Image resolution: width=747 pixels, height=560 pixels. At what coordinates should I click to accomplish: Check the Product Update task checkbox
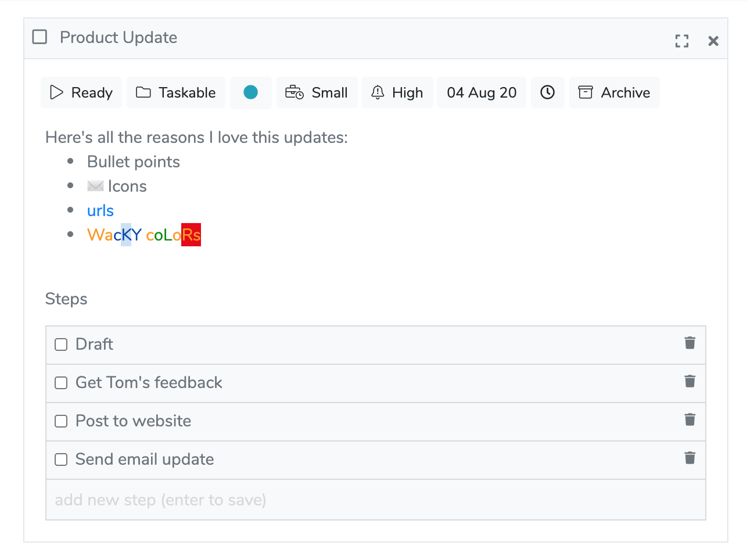click(39, 37)
